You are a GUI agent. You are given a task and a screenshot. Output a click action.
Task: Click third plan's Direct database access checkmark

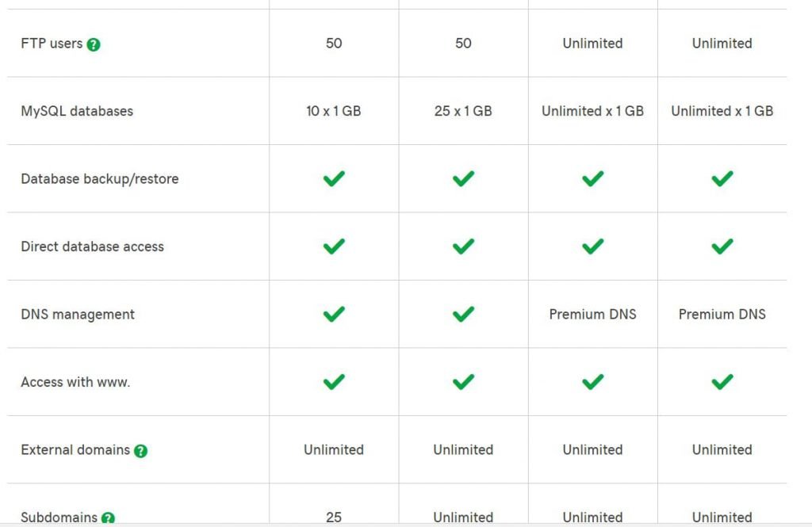click(593, 246)
